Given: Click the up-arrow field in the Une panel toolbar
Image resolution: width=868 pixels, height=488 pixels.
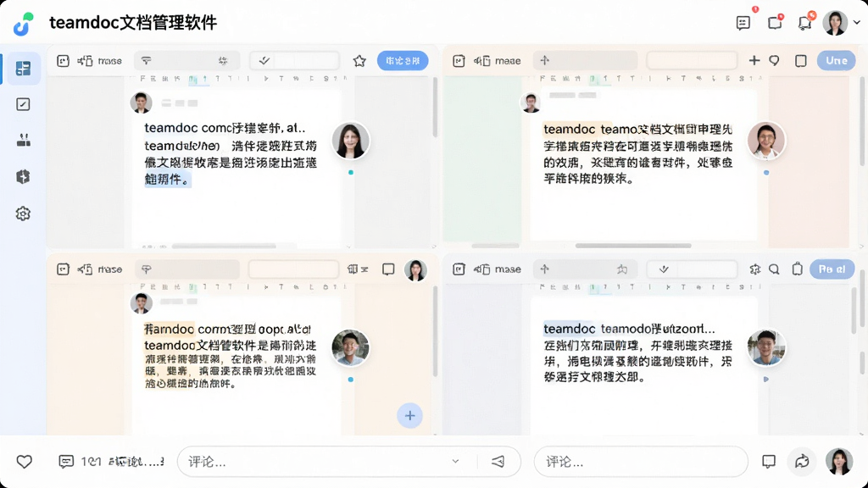Looking at the screenshot, I should [585, 60].
